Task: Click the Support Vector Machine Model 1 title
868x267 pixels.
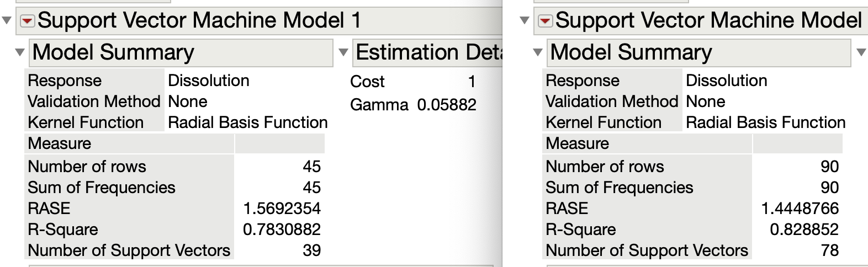Action: (199, 21)
